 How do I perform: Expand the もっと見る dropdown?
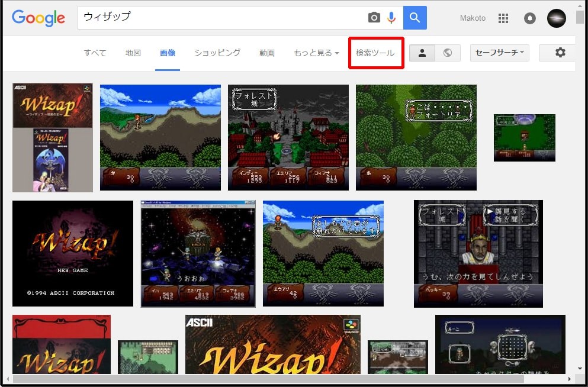point(316,53)
